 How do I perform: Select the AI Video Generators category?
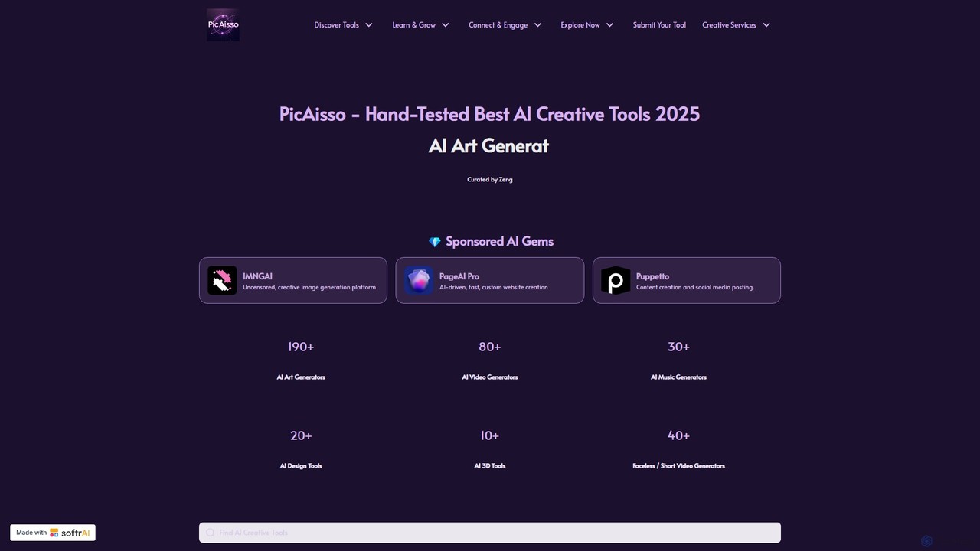pyautogui.click(x=490, y=377)
